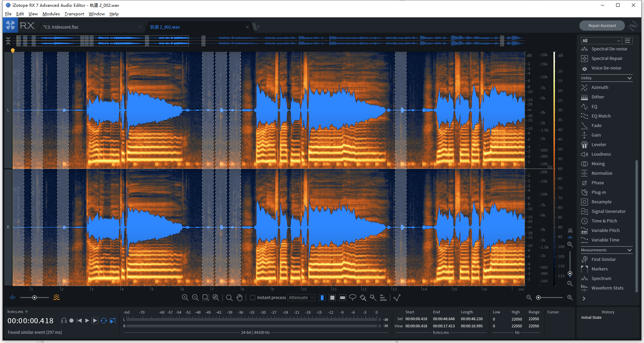Zoom to the current selection

[x=205, y=298]
